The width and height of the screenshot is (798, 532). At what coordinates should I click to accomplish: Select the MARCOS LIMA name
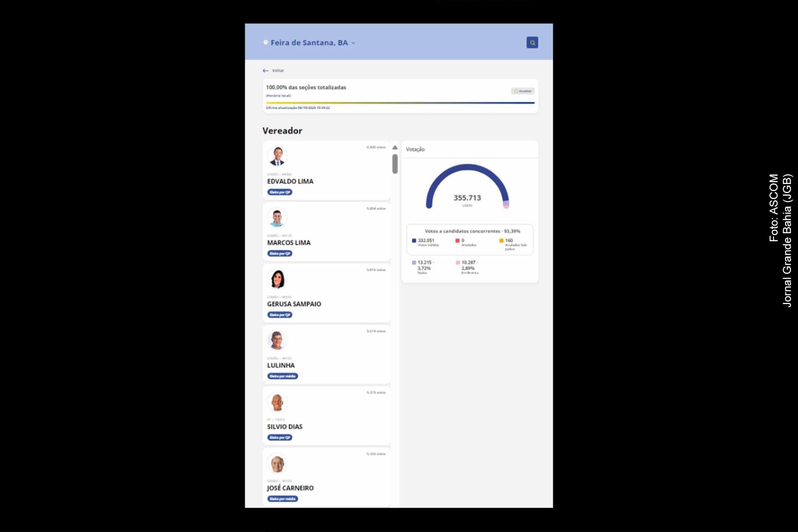click(289, 243)
